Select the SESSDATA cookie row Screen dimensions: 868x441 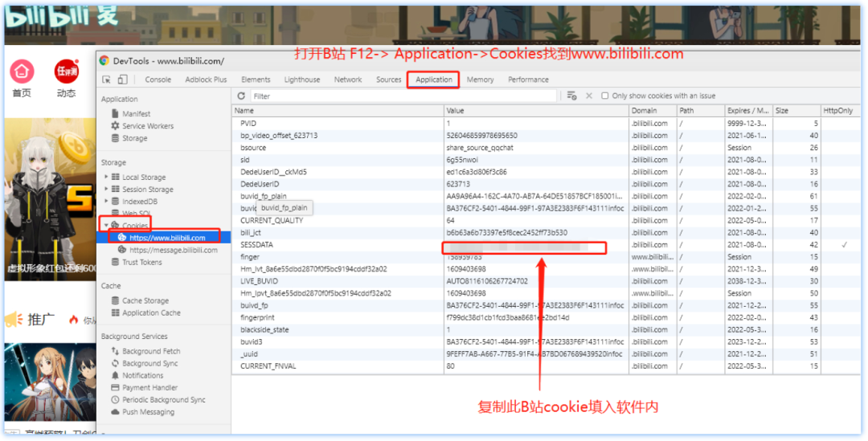click(338, 245)
